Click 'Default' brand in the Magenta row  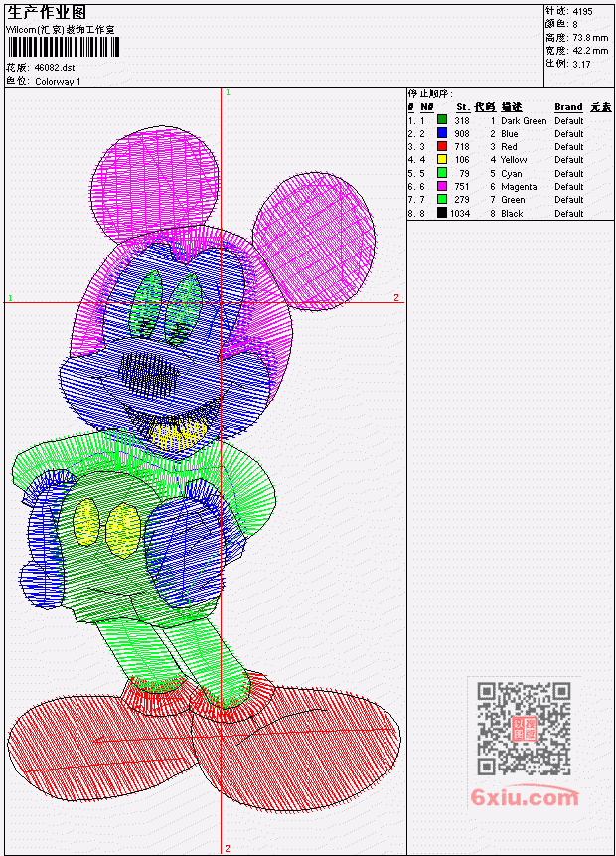coord(569,187)
